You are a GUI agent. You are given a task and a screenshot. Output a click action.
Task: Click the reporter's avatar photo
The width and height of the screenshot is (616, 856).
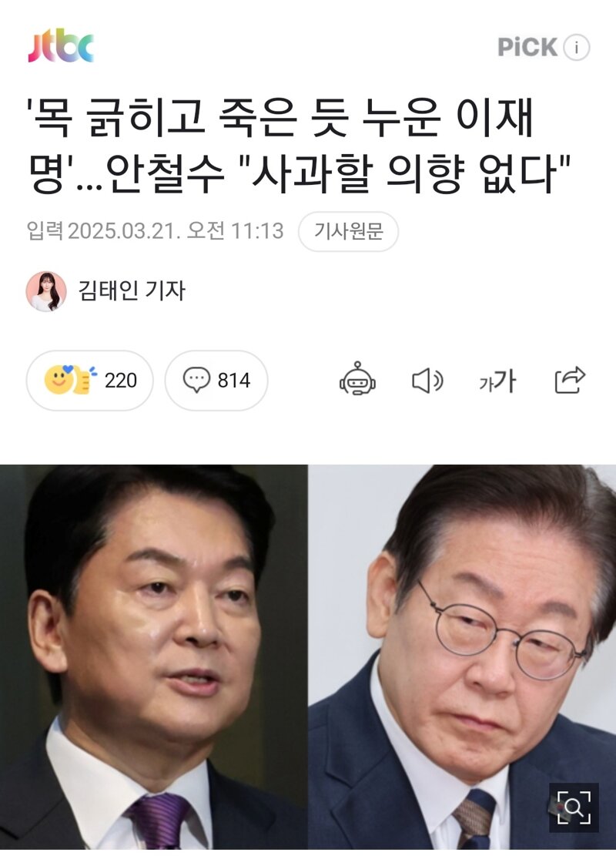[46, 291]
